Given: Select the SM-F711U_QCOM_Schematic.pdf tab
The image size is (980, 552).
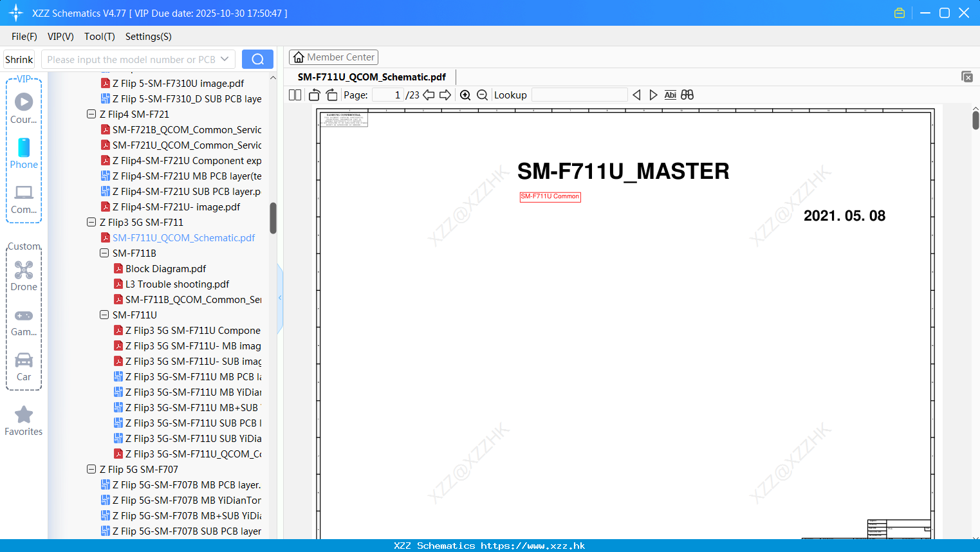Looking at the screenshot, I should 372,77.
